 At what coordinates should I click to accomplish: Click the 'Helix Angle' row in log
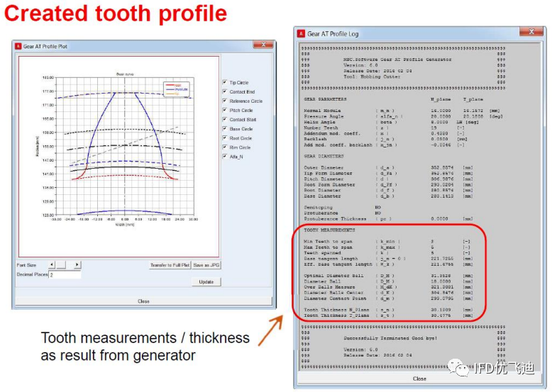click(392, 122)
